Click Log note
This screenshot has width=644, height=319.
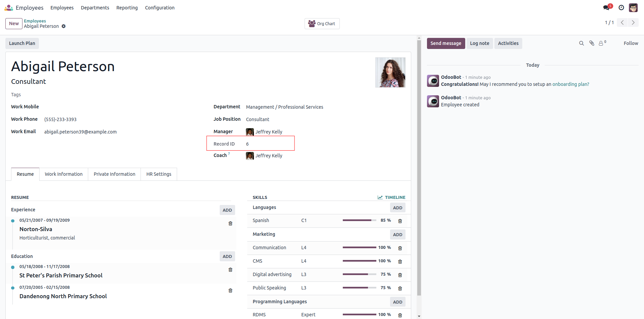point(480,43)
